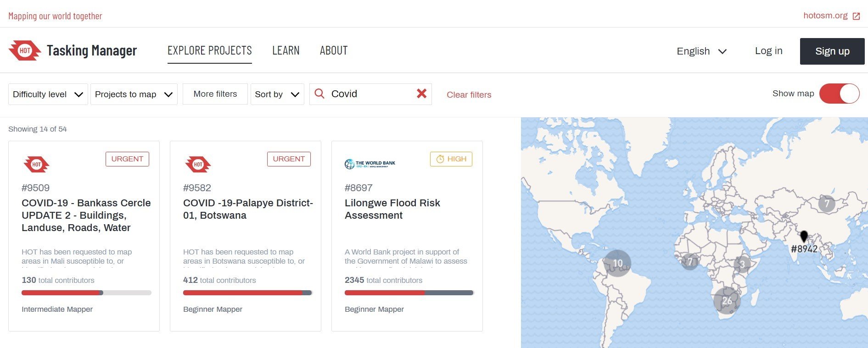Click the hotosm.org external link icon
The height and width of the screenshot is (348, 868).
click(x=856, y=16)
